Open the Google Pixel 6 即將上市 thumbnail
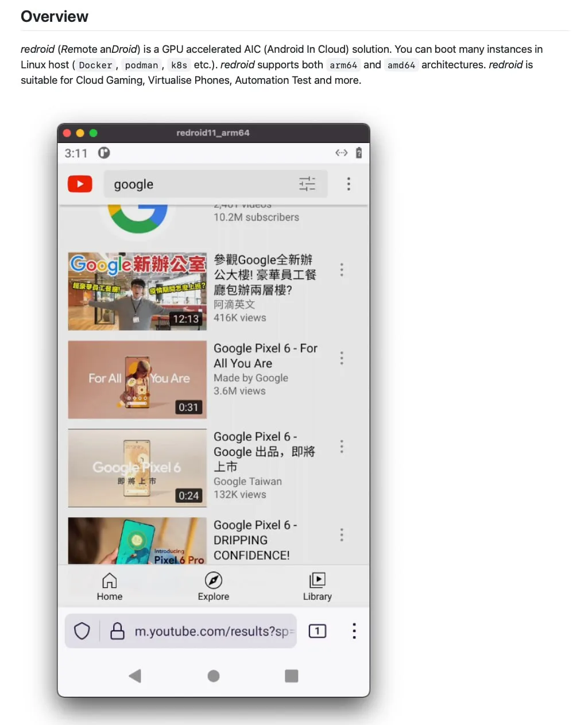The image size is (588, 725). (x=137, y=468)
